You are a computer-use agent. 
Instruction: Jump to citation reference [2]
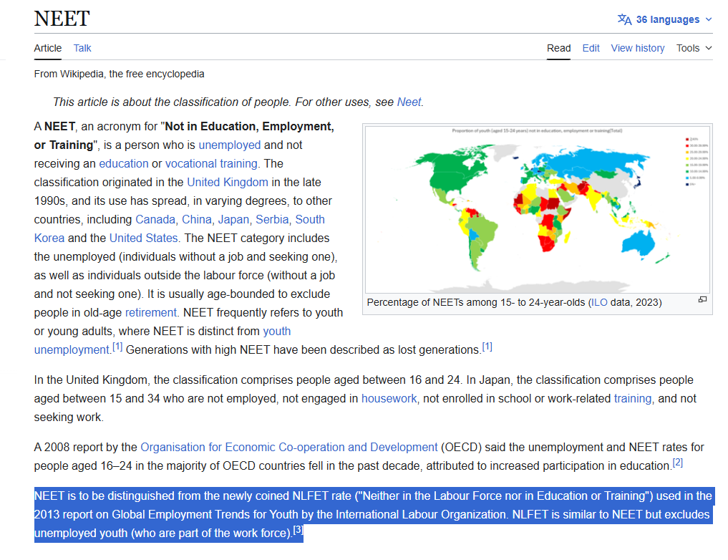pos(678,463)
